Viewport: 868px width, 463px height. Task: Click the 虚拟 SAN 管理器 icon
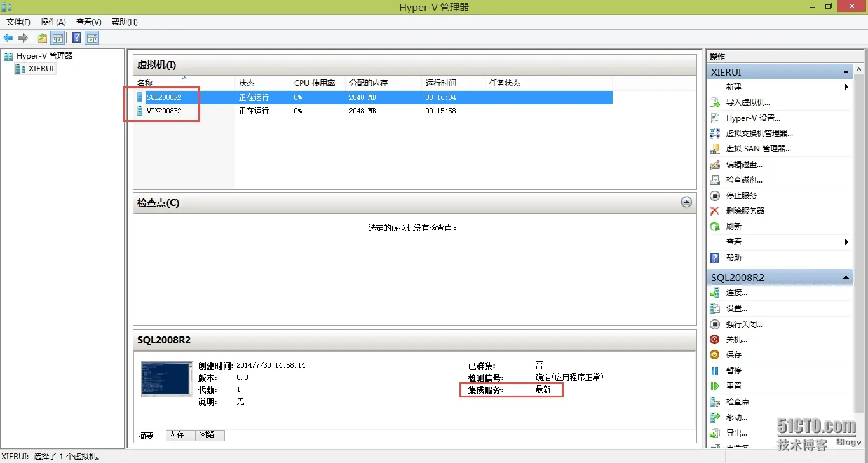point(715,149)
